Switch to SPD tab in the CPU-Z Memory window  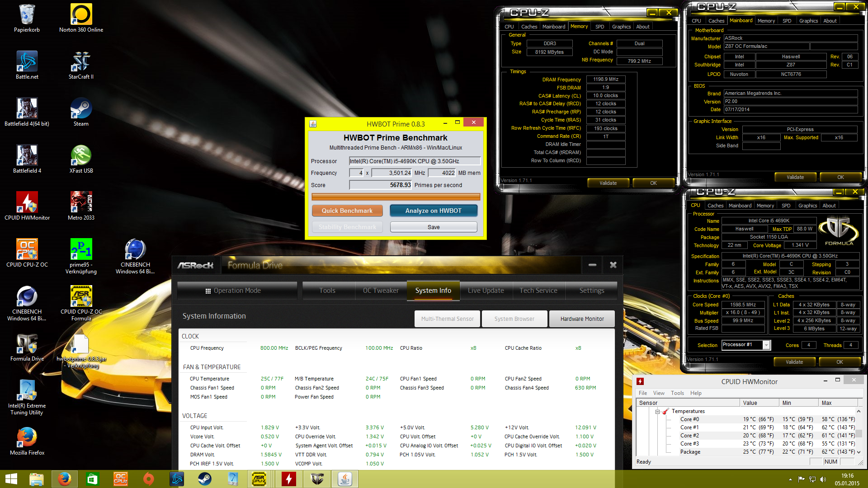coord(599,27)
